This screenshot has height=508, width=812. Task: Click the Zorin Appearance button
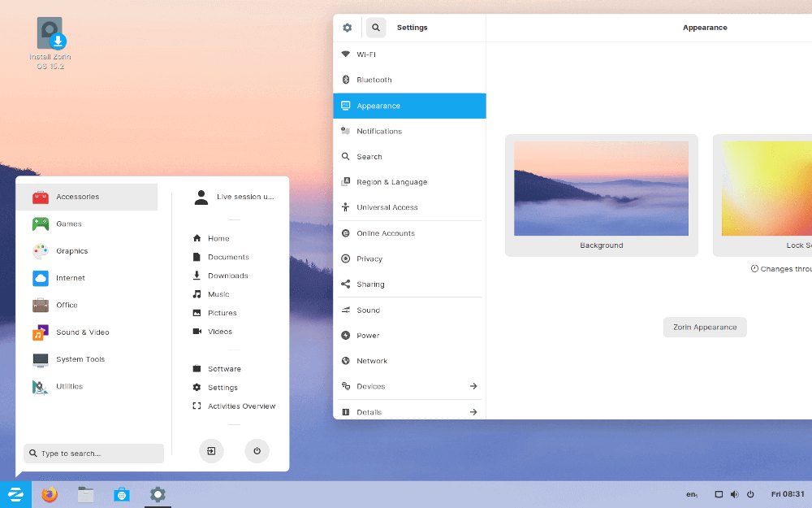click(705, 327)
